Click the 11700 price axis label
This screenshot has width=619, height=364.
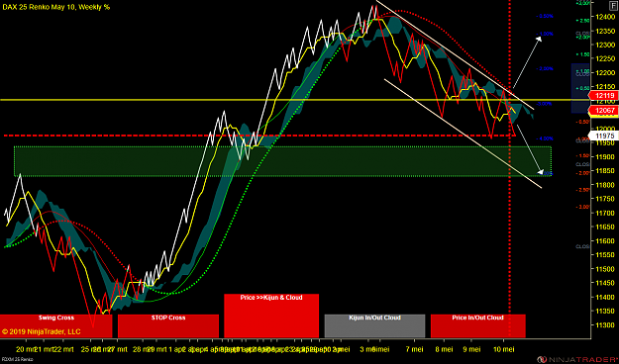(604, 213)
